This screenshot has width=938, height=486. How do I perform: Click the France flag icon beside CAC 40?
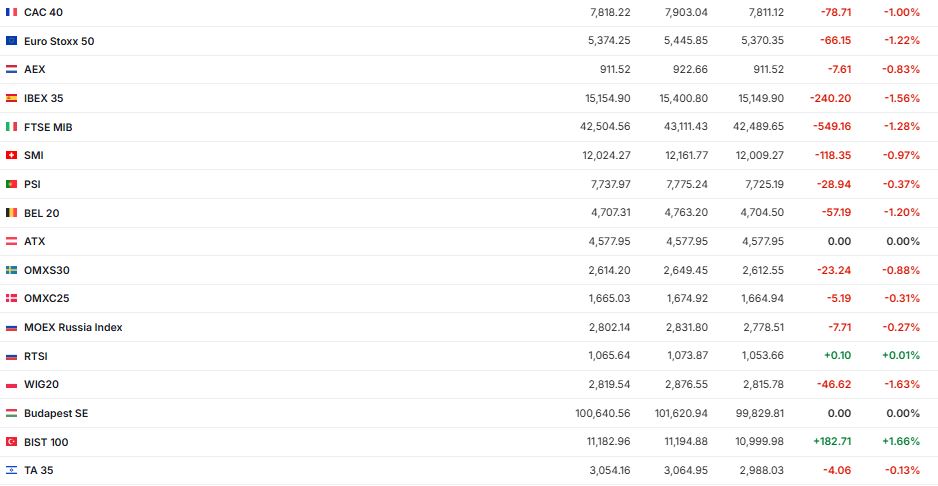[11, 12]
